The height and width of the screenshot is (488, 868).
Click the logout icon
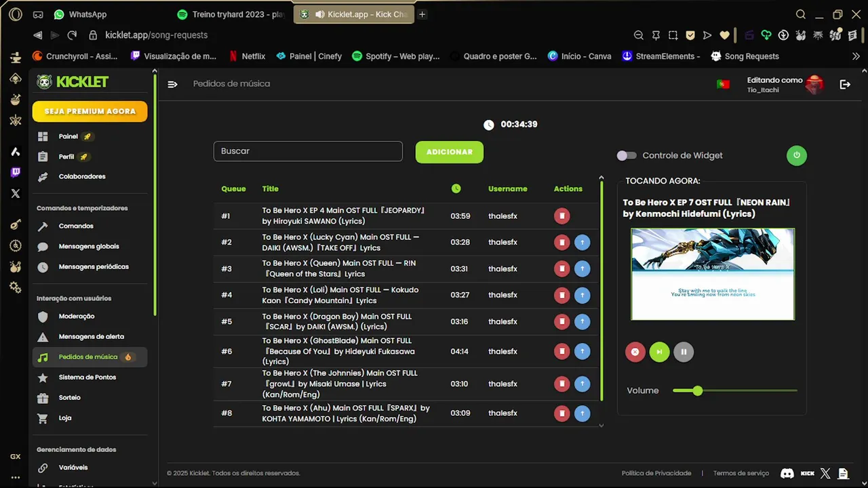point(845,84)
